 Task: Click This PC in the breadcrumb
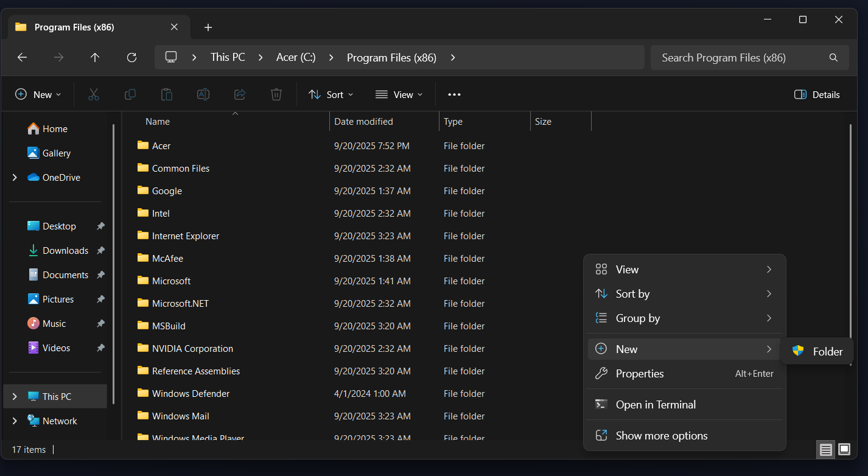click(228, 57)
